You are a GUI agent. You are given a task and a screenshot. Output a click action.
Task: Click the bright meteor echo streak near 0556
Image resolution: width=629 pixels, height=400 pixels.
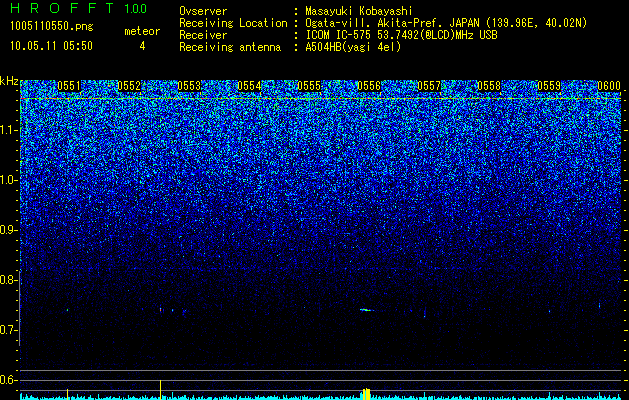367,310
